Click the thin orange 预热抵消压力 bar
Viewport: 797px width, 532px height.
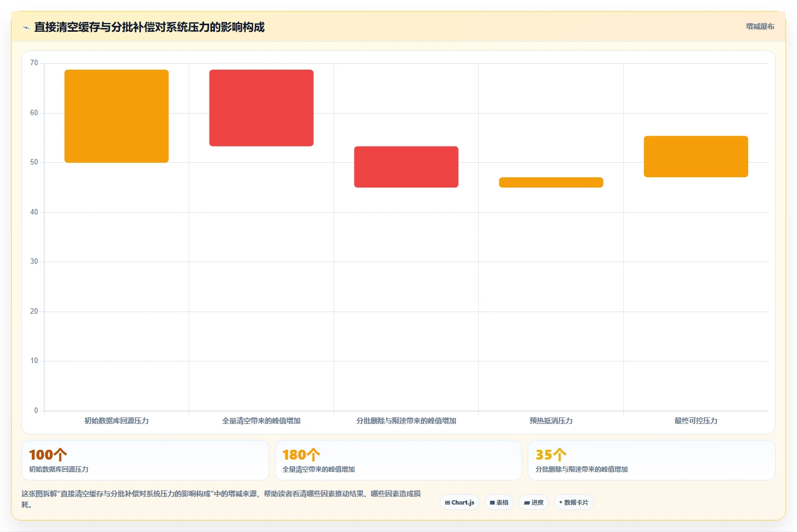click(x=551, y=183)
